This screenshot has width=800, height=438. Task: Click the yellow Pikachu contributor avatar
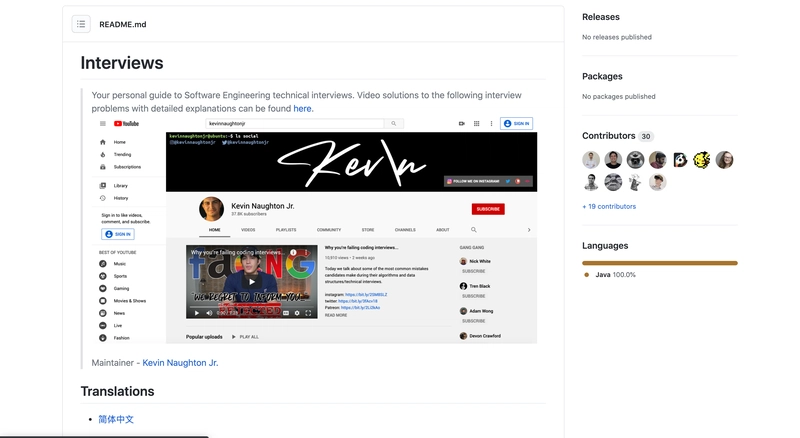click(702, 160)
